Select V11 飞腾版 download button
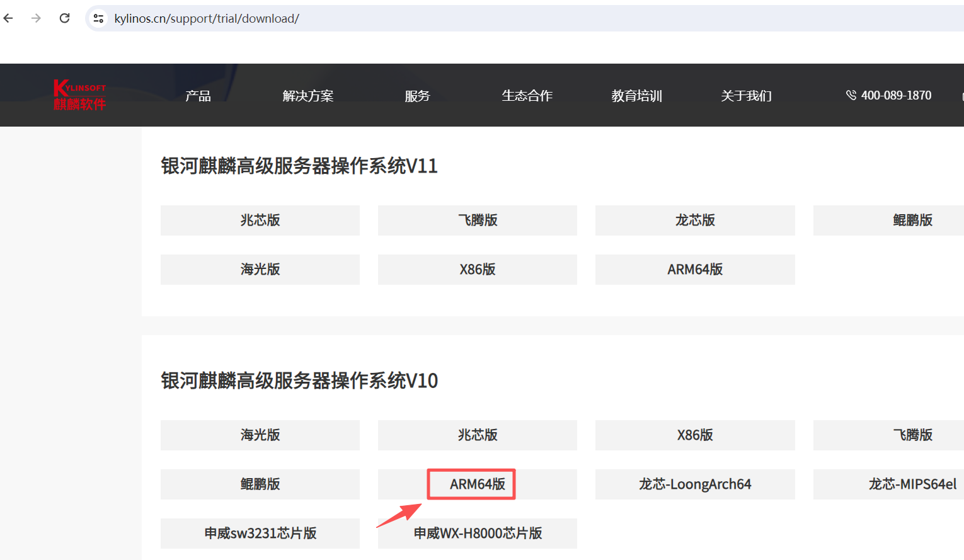964x560 pixels. 478,220
